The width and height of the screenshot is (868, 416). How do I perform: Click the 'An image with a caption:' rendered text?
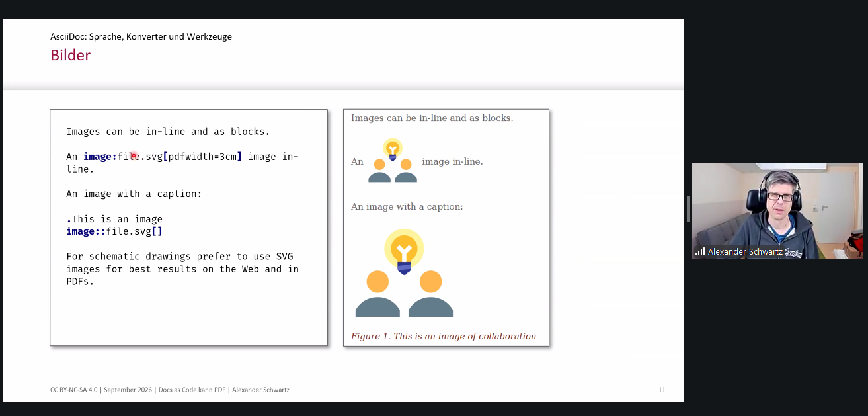tap(407, 206)
